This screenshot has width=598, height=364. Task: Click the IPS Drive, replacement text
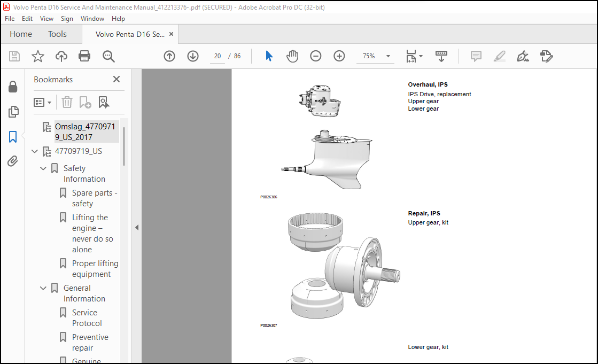point(439,94)
